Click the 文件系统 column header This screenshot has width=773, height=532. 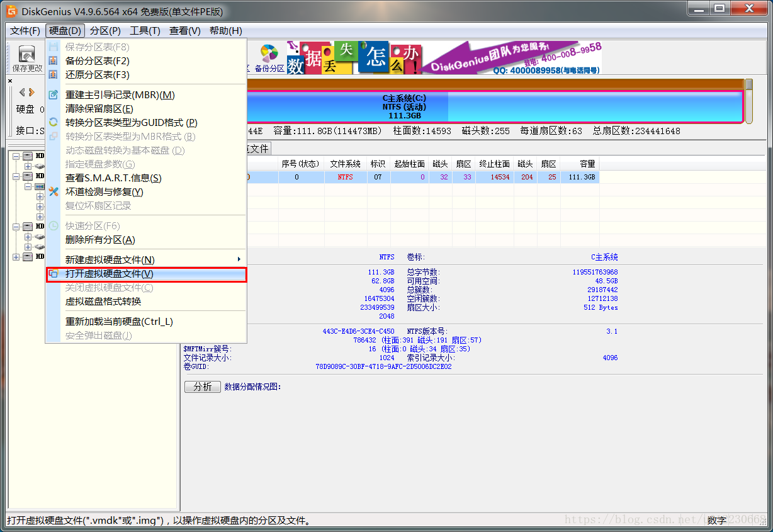coord(346,164)
